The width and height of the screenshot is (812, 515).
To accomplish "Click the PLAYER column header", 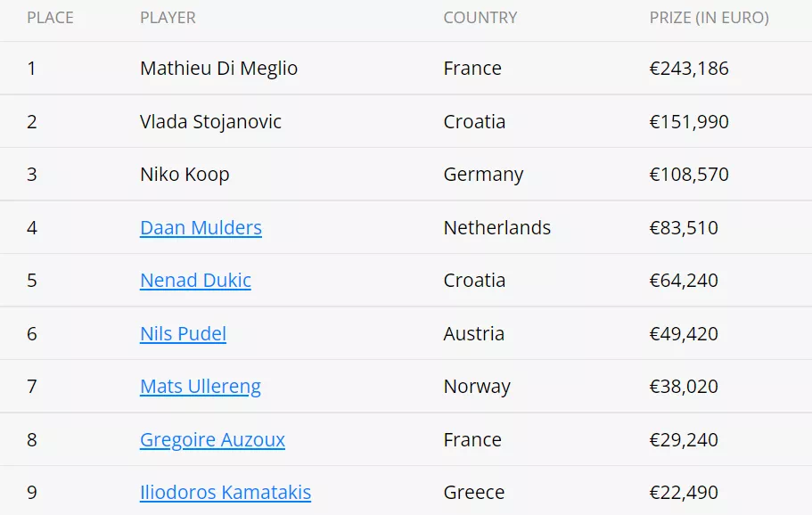I will pos(168,18).
